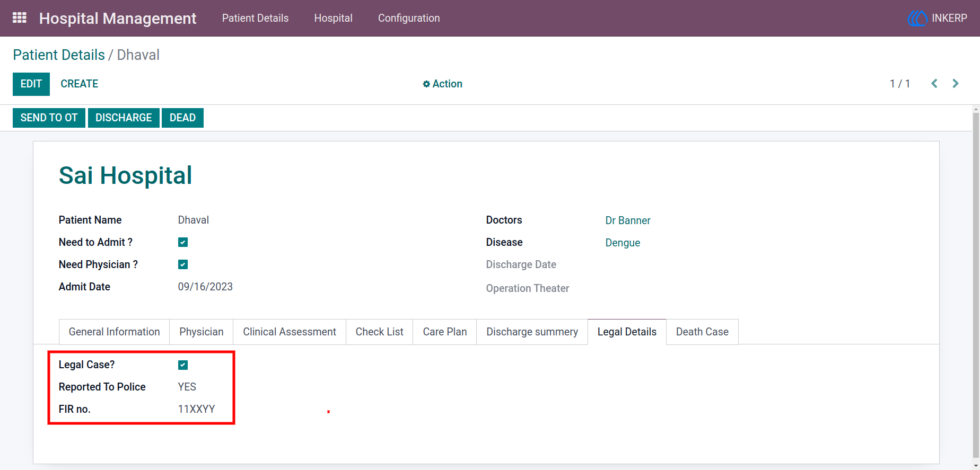
Task: Switch to the Discharge summery tab
Action: [532, 332]
